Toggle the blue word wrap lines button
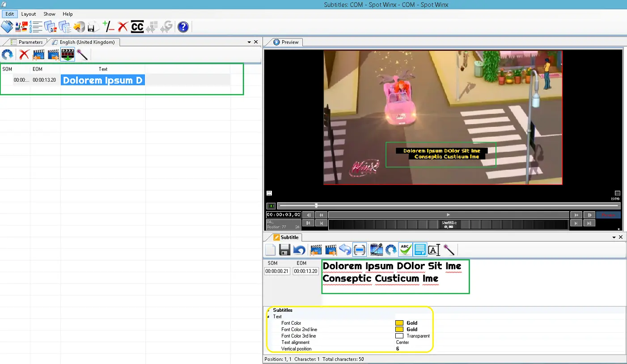This screenshot has width=627, height=364. point(420,250)
